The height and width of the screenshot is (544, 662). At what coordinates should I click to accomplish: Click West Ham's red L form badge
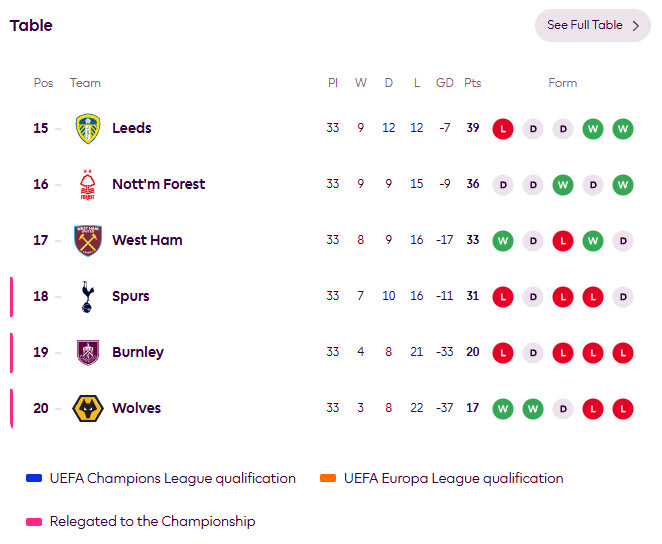tap(563, 241)
